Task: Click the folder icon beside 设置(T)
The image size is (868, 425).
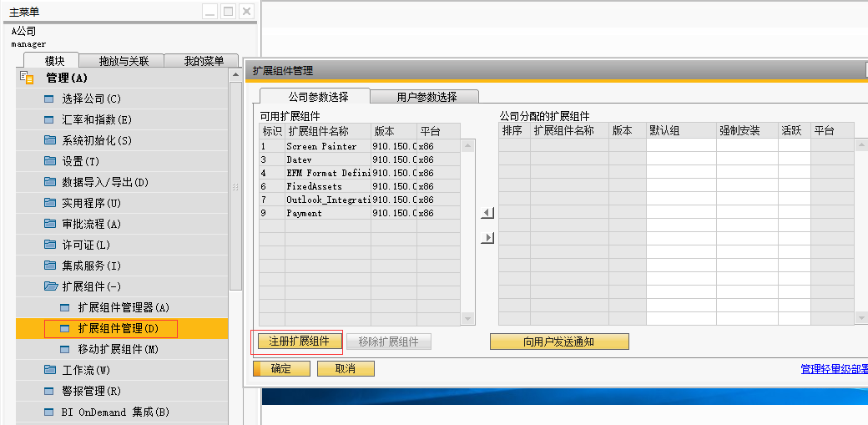Action: pyautogui.click(x=50, y=161)
